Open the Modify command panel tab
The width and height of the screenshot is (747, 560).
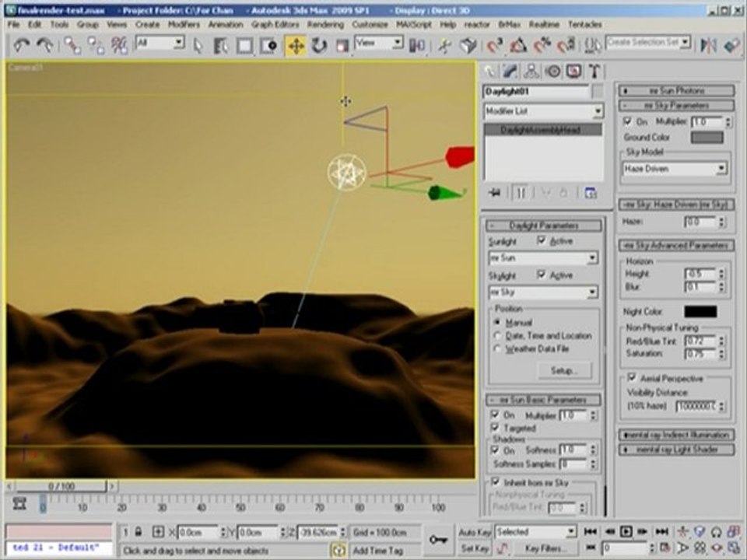tap(510, 72)
